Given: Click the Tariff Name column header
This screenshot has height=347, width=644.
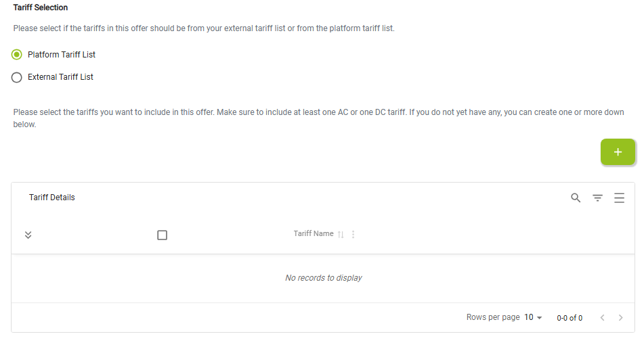Looking at the screenshot, I should [x=314, y=234].
